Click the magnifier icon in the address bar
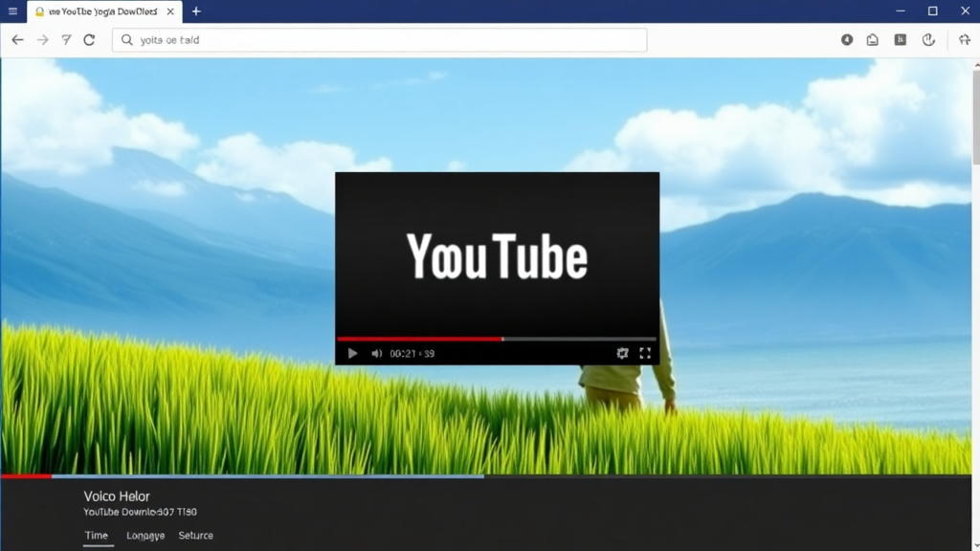The height and width of the screenshot is (551, 980). coord(127,40)
